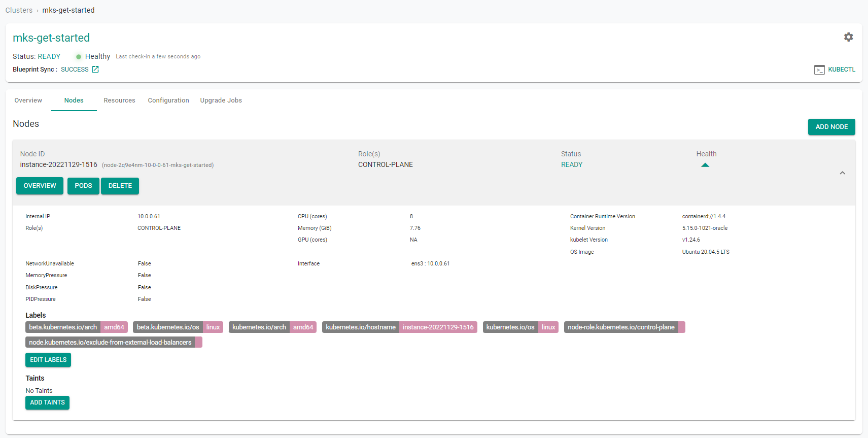Click the green Healthy status dot
This screenshot has width=868, height=438.
pos(79,57)
